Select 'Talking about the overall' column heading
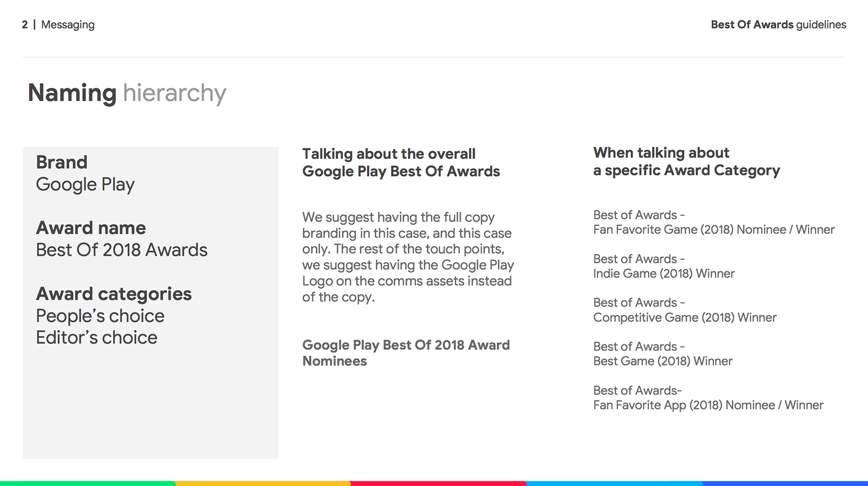868x486 pixels. [x=401, y=162]
